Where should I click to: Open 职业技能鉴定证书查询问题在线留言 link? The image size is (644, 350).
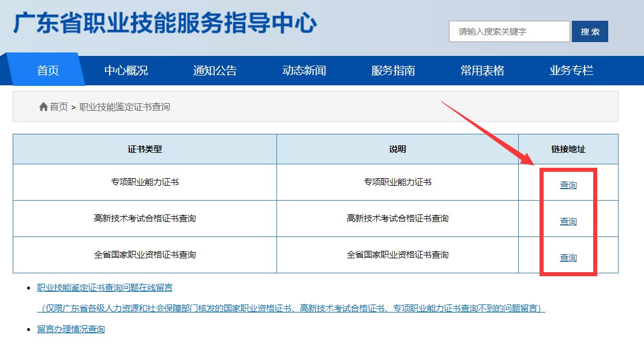[104, 287]
